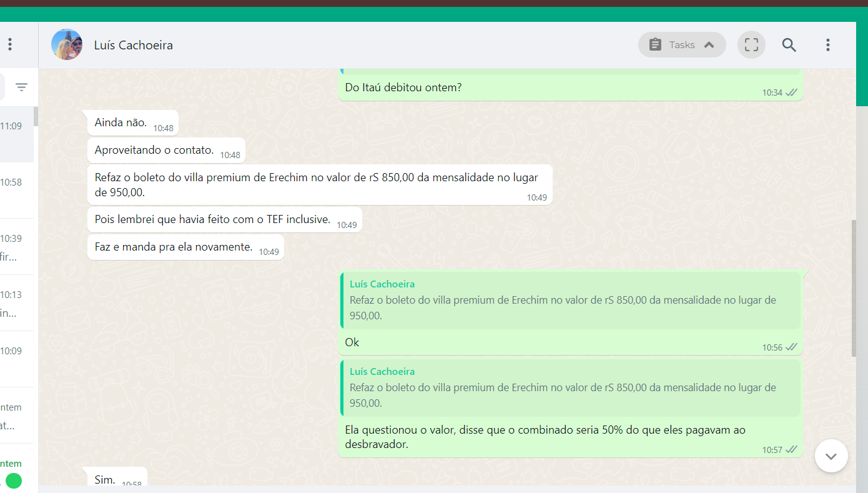
Task: Collapse the Tasks panel using its chevron
Action: pos(709,45)
